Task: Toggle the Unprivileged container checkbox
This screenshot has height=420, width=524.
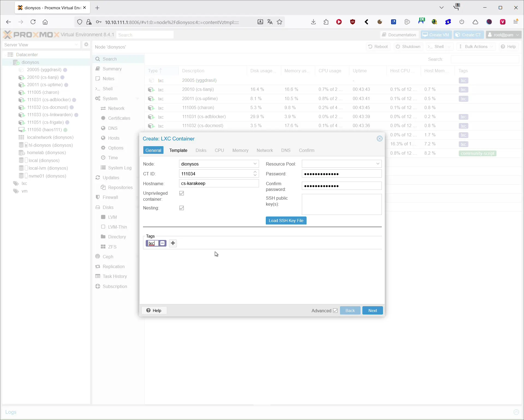Action: click(181, 193)
